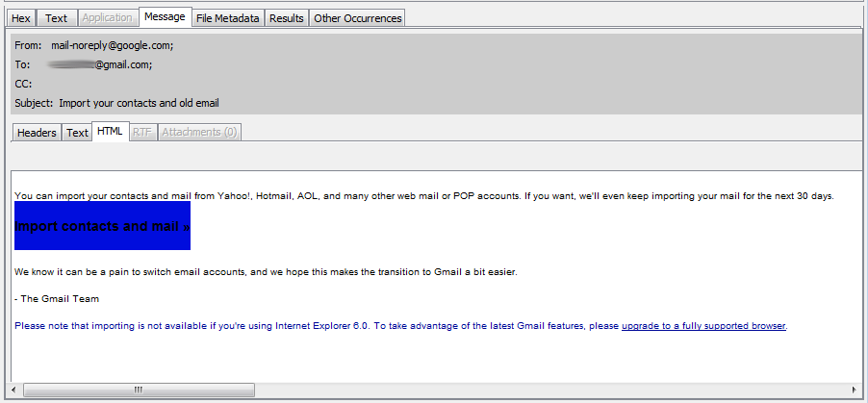Open the File Metadata tab
Screen dimensions: 868x403
coord(226,17)
